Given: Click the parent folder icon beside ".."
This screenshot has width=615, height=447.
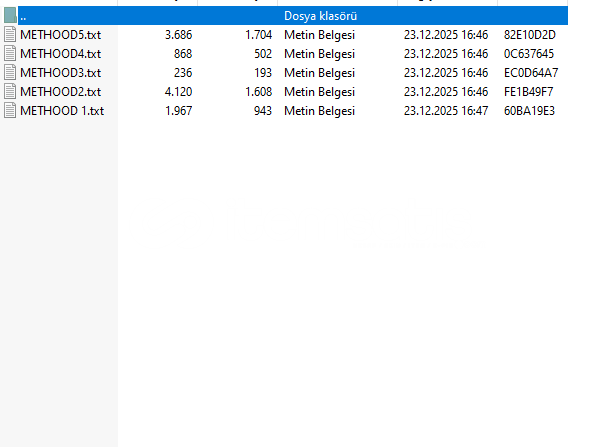Looking at the screenshot, I should pyautogui.click(x=10, y=16).
